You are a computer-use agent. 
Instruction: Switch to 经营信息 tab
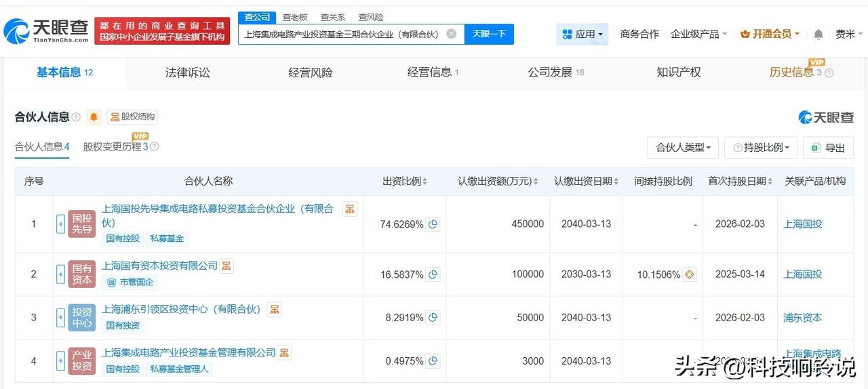(433, 73)
